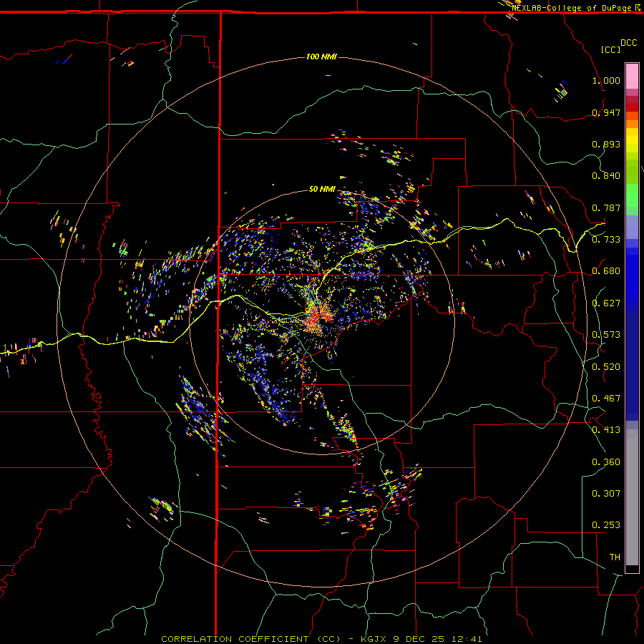Click the 12:41 timestamp
644x644 pixels.
(x=466, y=639)
